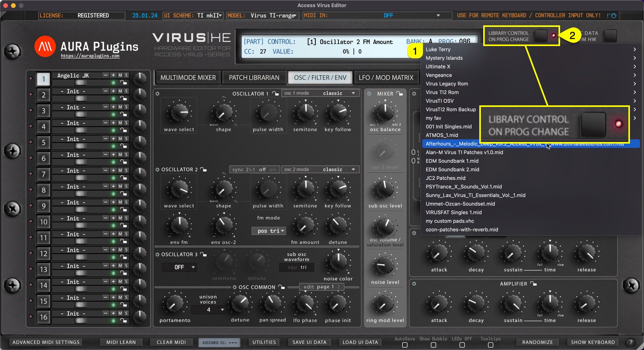The image size is (644, 350).
Task: Toggle Library Control on Prog Change button
Action: coord(541,36)
